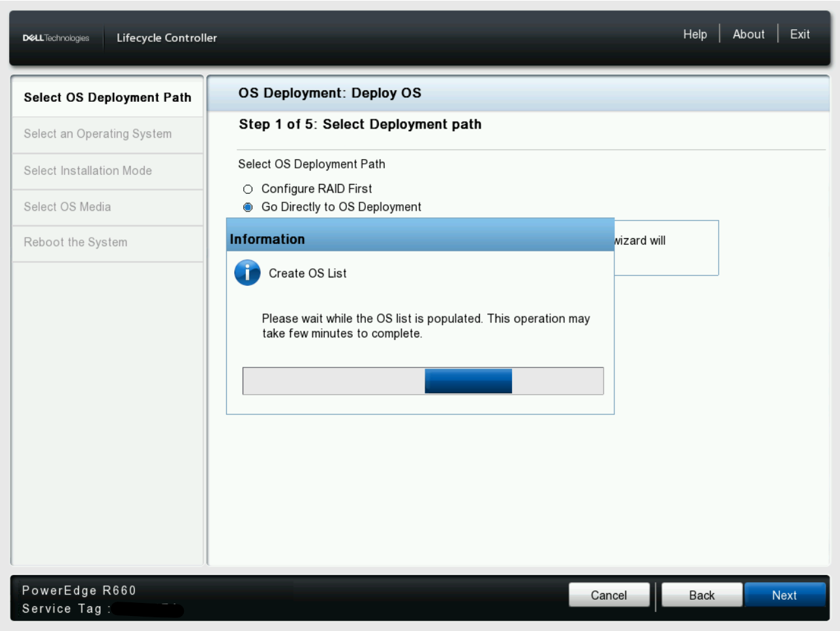
Task: Click Exit in the header
Action: click(800, 35)
